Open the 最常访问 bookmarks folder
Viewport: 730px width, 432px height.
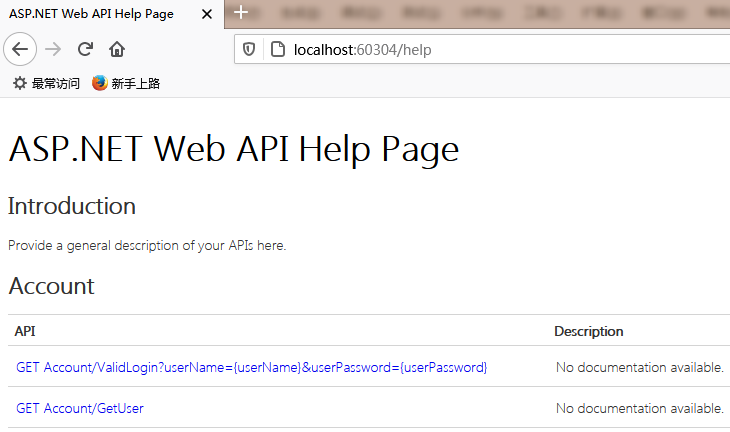tap(46, 84)
